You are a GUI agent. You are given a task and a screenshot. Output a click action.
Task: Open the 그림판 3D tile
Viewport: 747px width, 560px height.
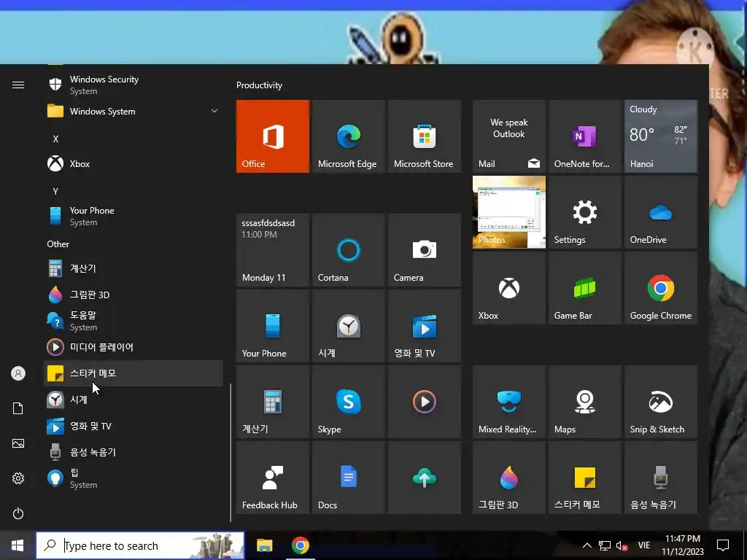click(508, 478)
